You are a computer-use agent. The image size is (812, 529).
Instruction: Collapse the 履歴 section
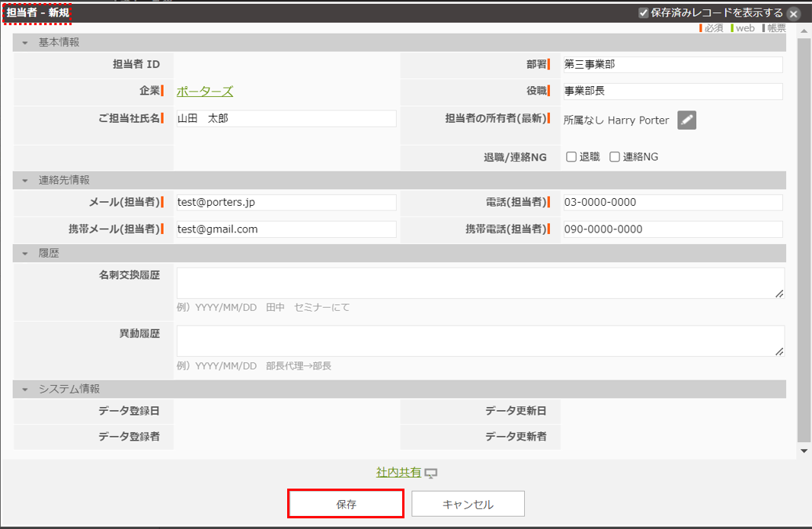point(25,253)
